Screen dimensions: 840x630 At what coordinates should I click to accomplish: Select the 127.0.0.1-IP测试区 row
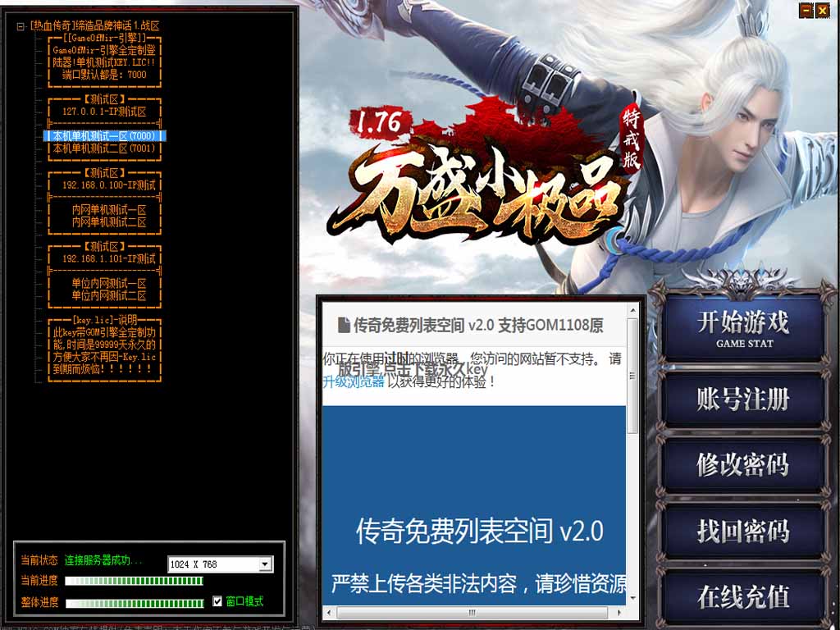[x=104, y=112]
